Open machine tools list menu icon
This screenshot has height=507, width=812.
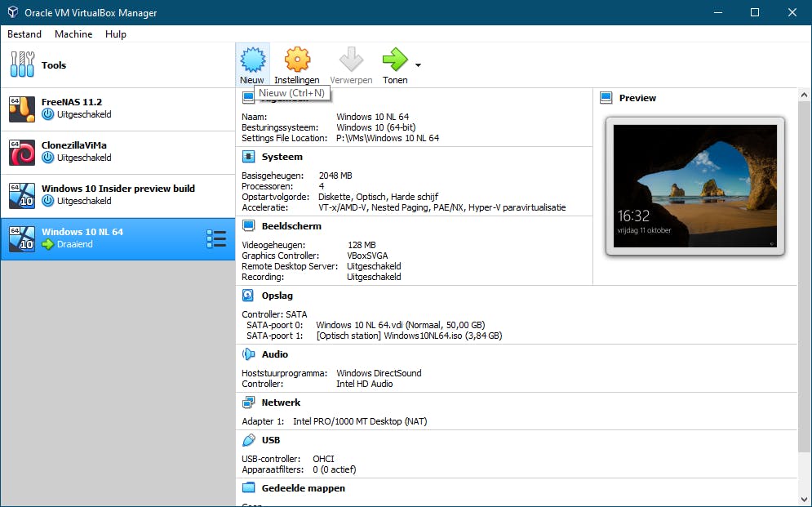(x=216, y=238)
